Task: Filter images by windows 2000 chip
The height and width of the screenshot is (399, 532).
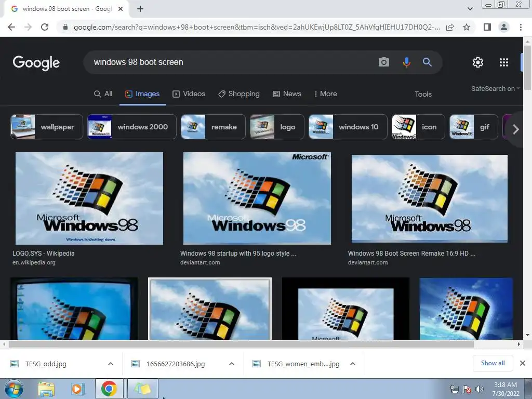Action: pos(132,127)
